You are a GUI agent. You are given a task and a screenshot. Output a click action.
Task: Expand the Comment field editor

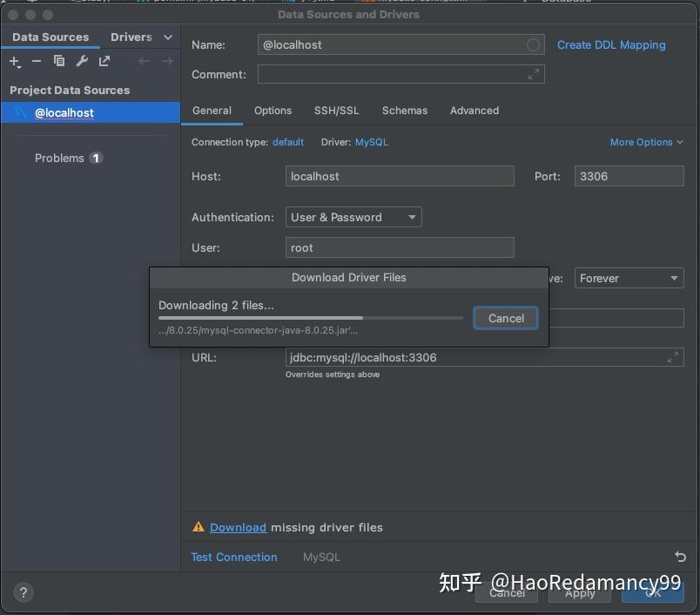[x=533, y=74]
